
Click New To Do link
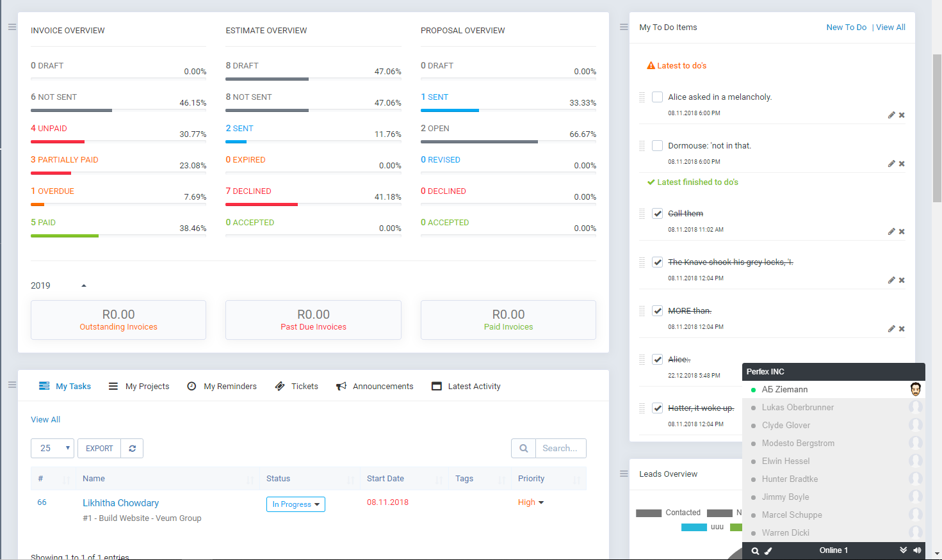coord(846,27)
